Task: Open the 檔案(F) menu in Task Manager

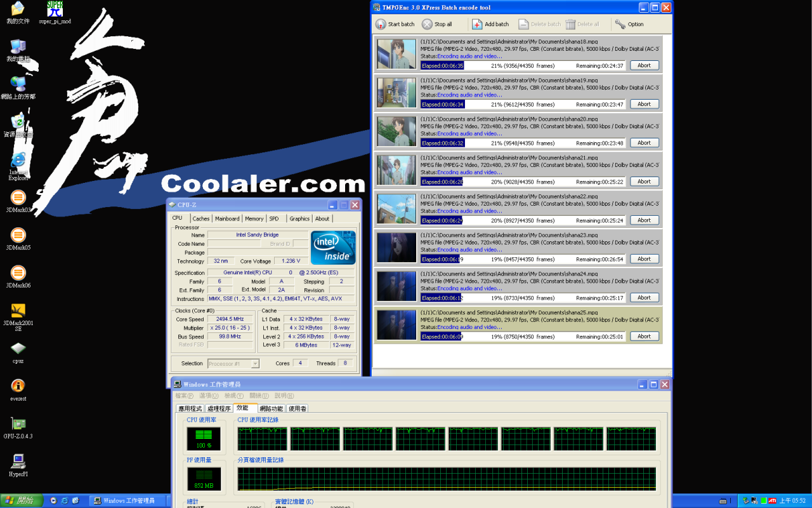Action: click(x=185, y=396)
